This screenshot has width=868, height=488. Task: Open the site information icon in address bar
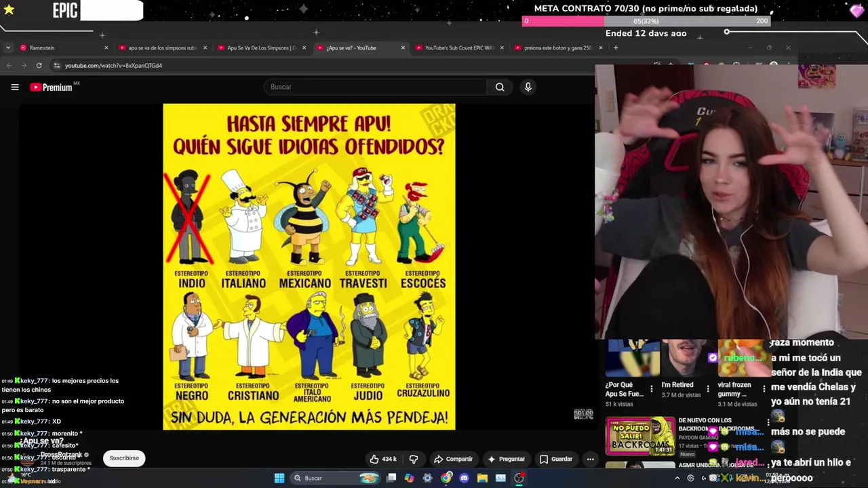[x=57, y=66]
